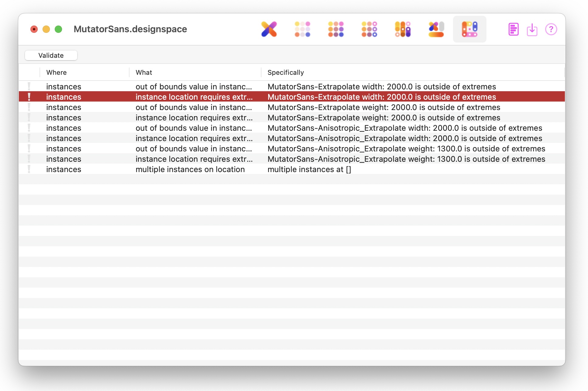Click exclamation icon of out-of-bounds Anisotropic weight 1300.0 row
Screen dimensions: 588x391
pyautogui.click(x=29, y=148)
